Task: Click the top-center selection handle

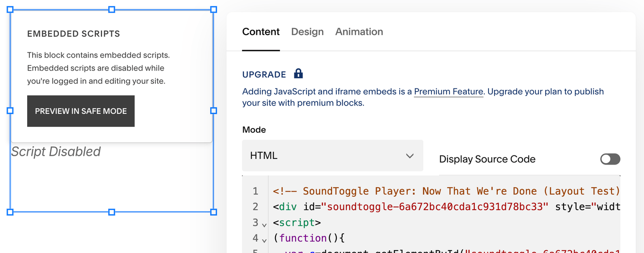Action: pyautogui.click(x=111, y=9)
